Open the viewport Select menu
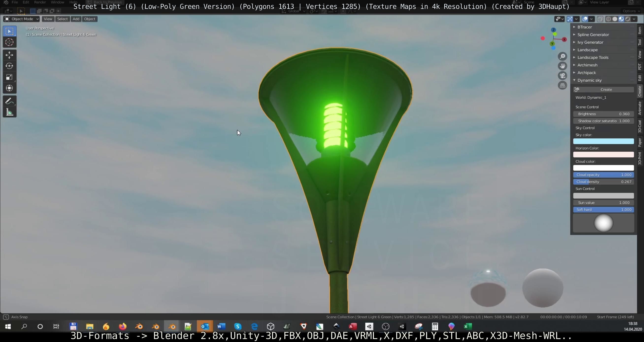Viewport: 644px width, 342px height. coord(62,19)
